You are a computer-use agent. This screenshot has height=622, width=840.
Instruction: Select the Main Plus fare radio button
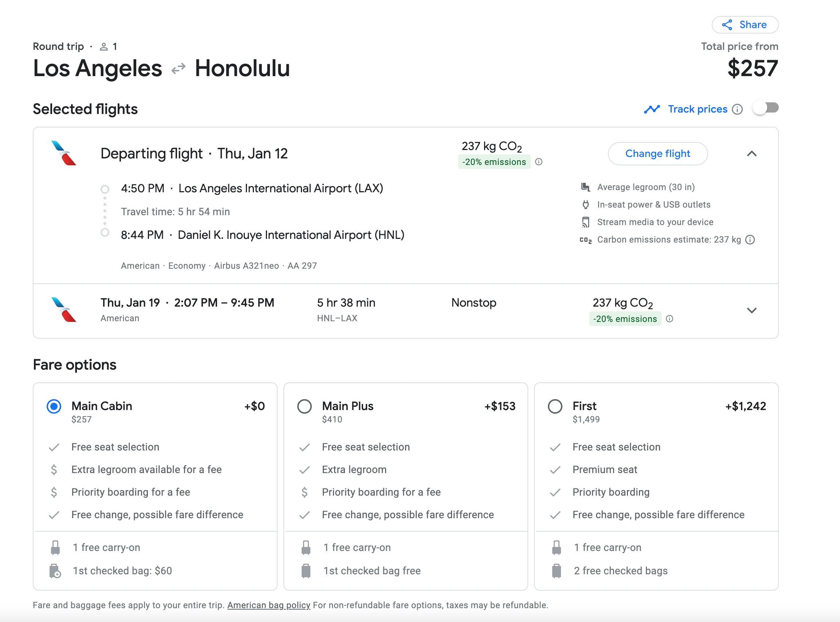click(x=304, y=406)
